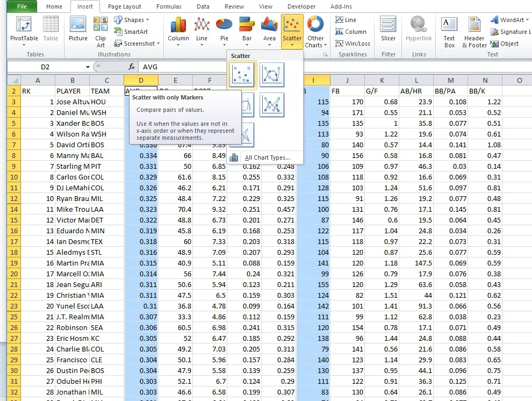532x401 pixels.
Task: Click the PLAYER header cell
Action: [72, 91]
